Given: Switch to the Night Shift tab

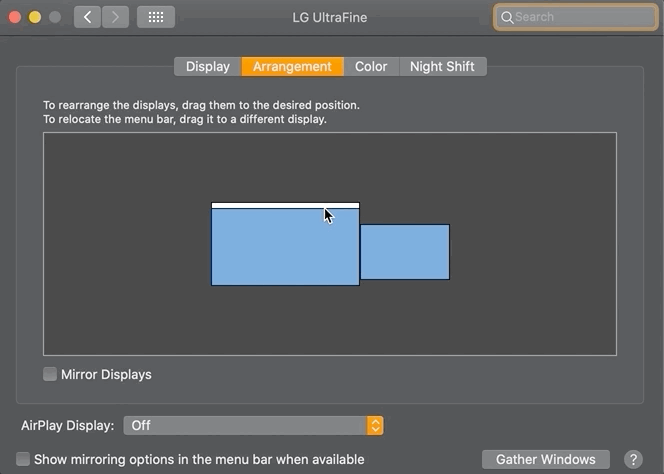Looking at the screenshot, I should click(x=443, y=67).
